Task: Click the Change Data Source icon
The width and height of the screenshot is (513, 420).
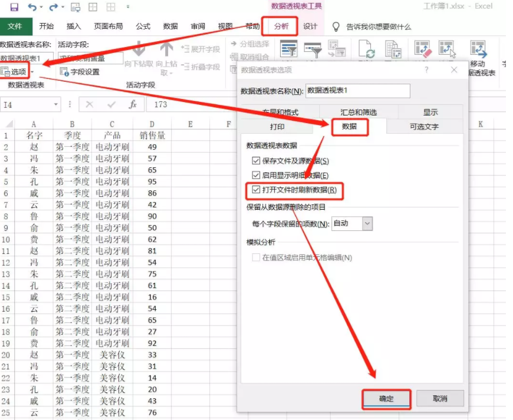Action: 393,49
